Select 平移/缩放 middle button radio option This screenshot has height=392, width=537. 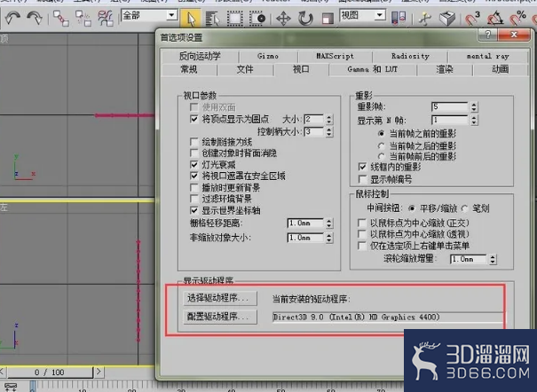click(412, 208)
